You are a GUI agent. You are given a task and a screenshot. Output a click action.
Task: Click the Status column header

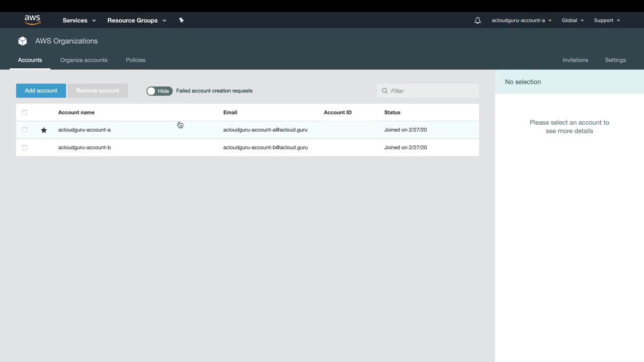click(392, 113)
